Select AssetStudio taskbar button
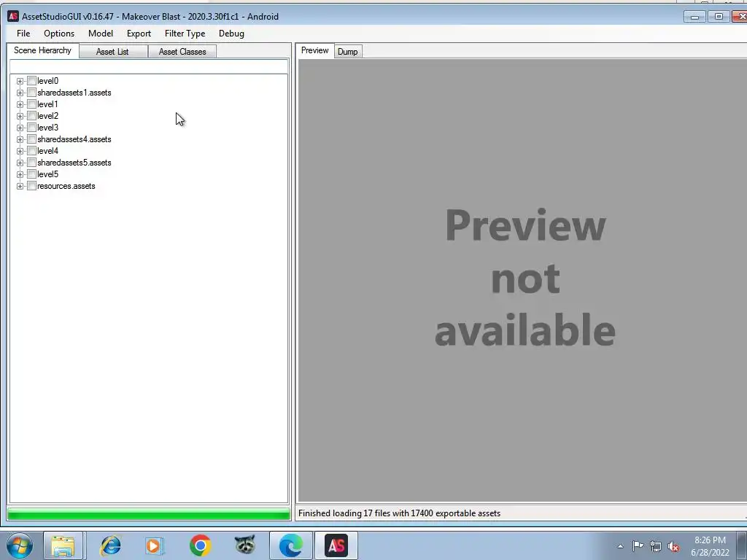Image resolution: width=747 pixels, height=560 pixels. click(336, 545)
